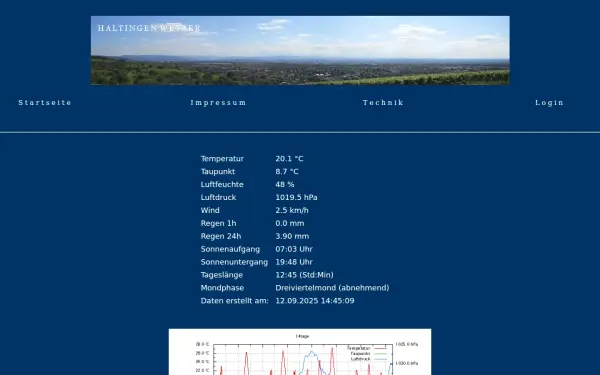Select the pressure value 1019.5 hPa

point(296,197)
